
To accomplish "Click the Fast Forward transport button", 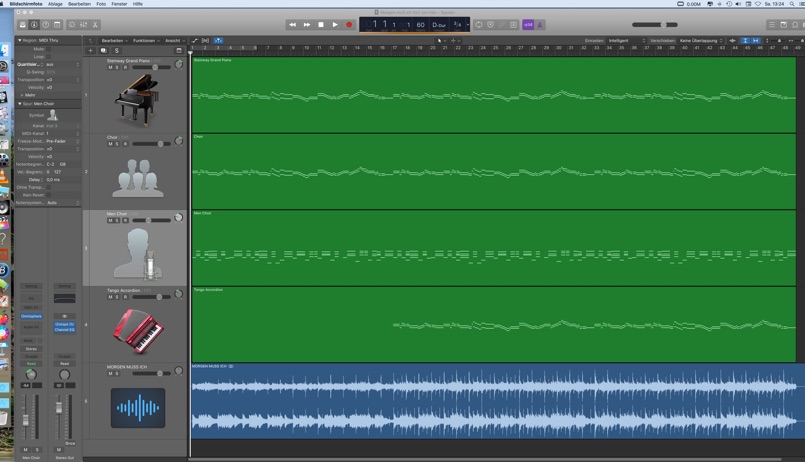I will pyautogui.click(x=306, y=25).
